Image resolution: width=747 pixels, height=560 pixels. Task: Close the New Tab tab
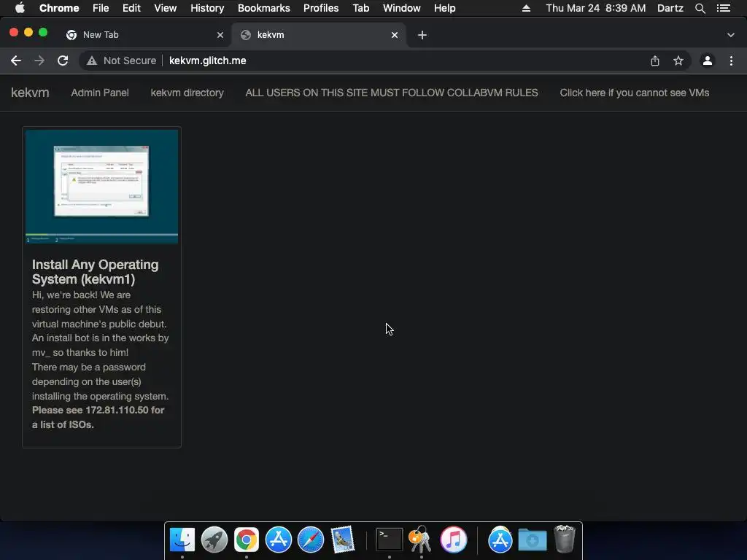click(x=220, y=35)
